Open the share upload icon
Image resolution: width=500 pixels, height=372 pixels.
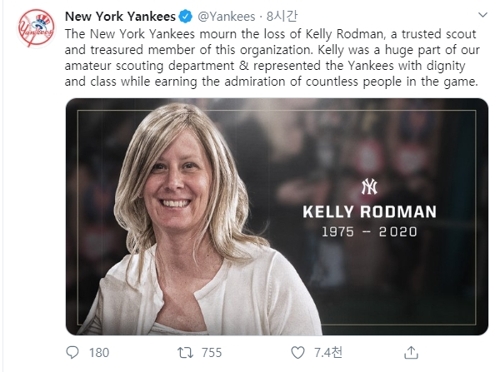pyautogui.click(x=411, y=353)
